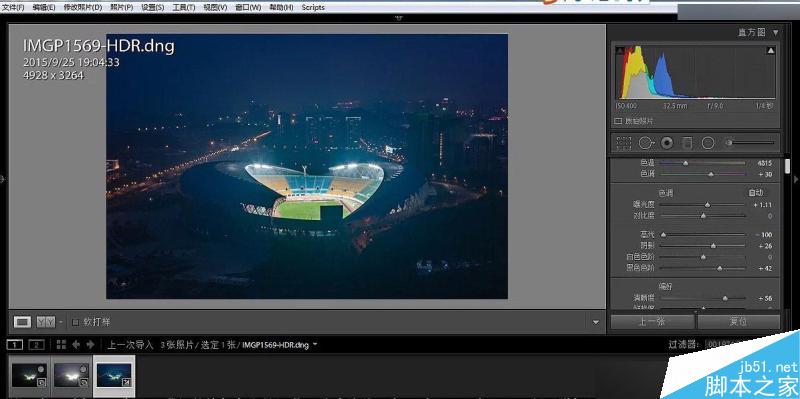Click the temperature value 4815
Screen dimensions: 800x399
764,163
